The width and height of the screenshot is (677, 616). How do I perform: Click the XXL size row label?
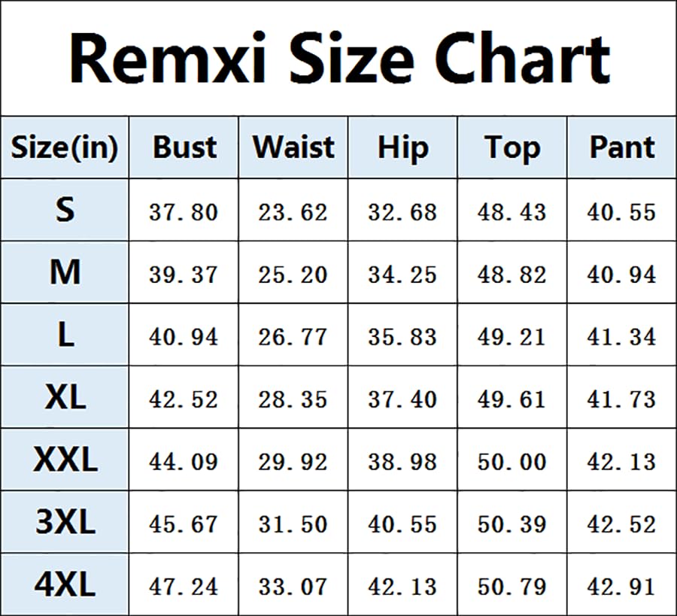pos(65,460)
